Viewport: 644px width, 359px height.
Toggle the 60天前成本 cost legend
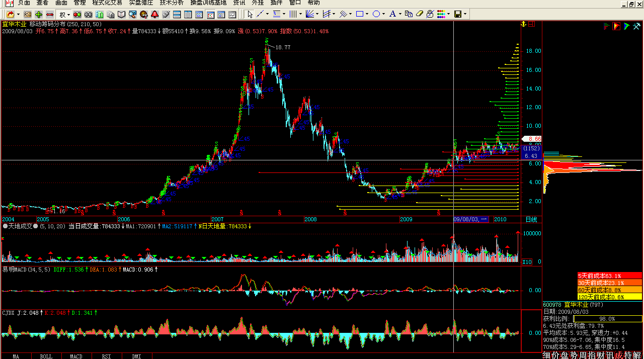pos(610,290)
